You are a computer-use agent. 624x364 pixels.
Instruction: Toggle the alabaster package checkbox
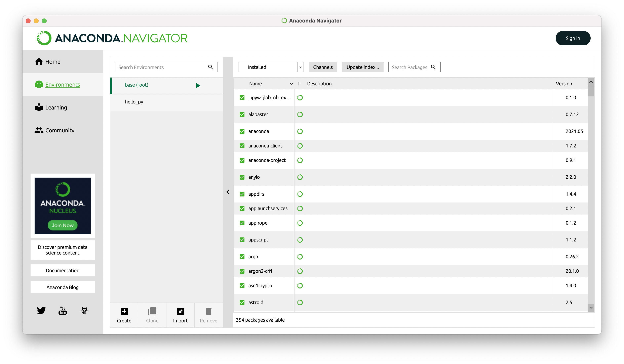pyautogui.click(x=242, y=114)
